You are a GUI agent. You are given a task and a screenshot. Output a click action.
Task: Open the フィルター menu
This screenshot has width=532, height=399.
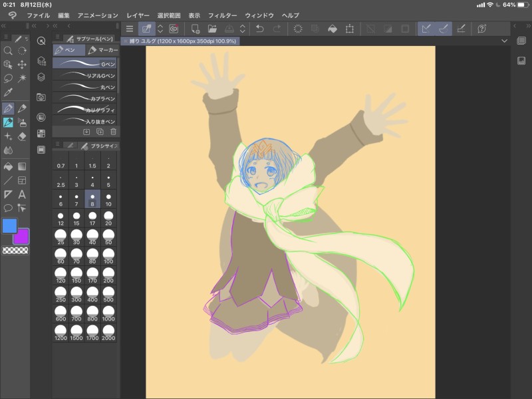click(222, 15)
